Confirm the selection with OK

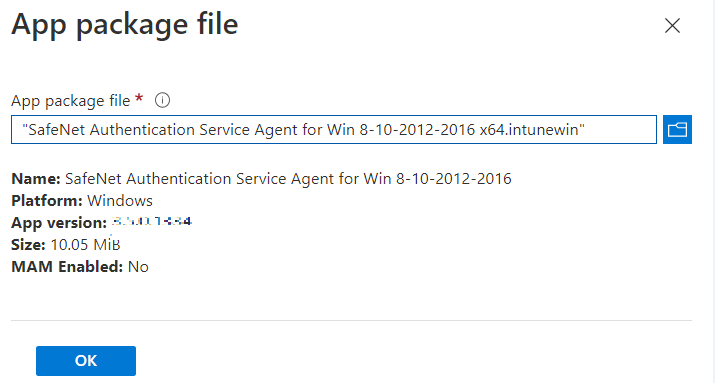coord(86,361)
